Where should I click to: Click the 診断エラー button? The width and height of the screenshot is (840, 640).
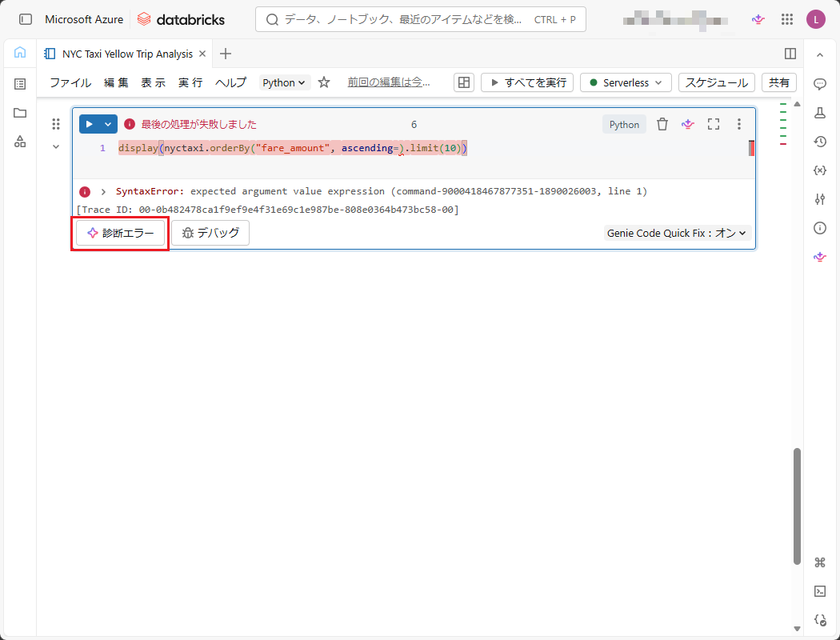click(121, 233)
